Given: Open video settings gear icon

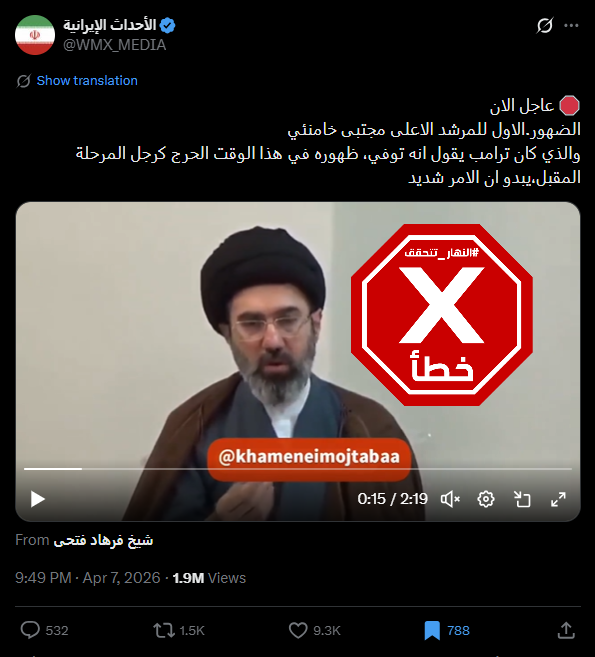Looking at the screenshot, I should [486, 499].
